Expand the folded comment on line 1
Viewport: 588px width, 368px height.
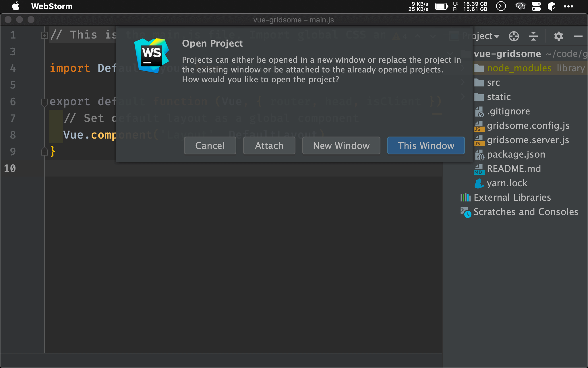point(44,35)
